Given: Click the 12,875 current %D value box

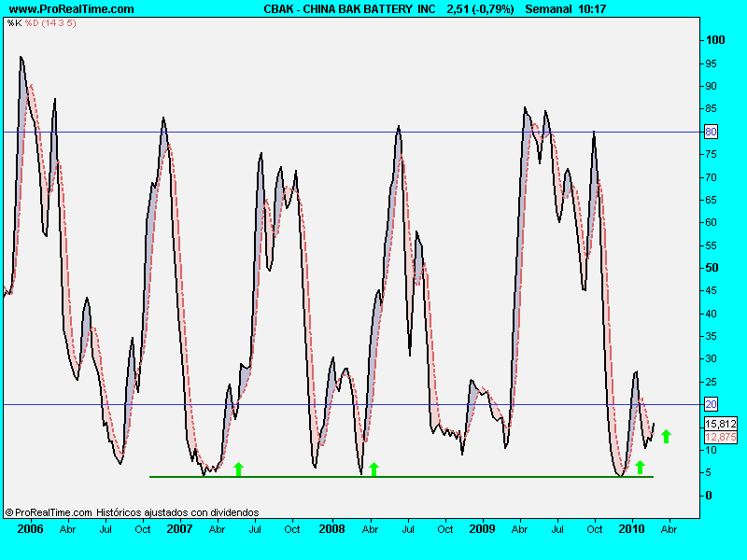Looking at the screenshot, I should (721, 437).
